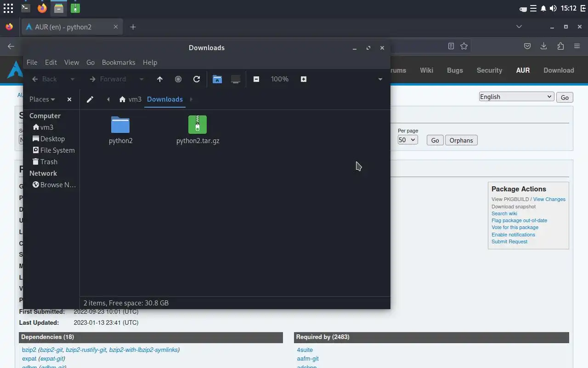The width and height of the screenshot is (588, 368).
Task: Open the notifications bell in system tray
Action: (x=543, y=8)
